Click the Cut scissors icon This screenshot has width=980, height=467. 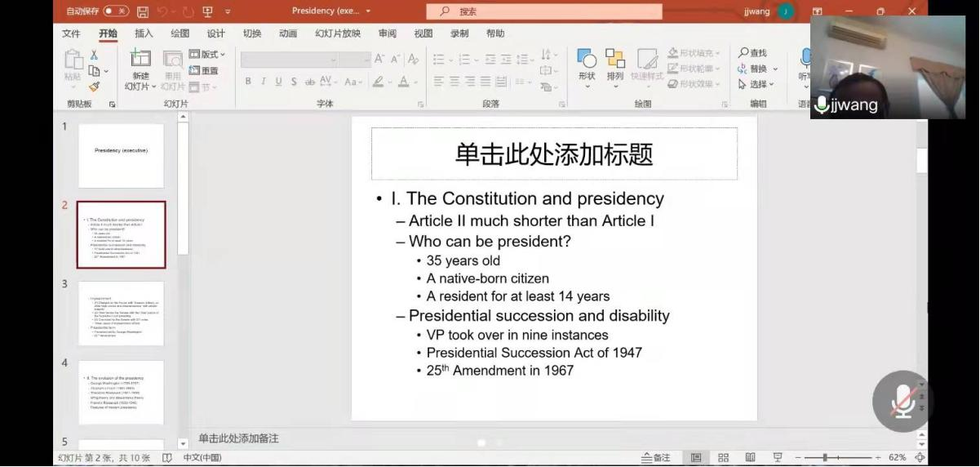coord(94,55)
